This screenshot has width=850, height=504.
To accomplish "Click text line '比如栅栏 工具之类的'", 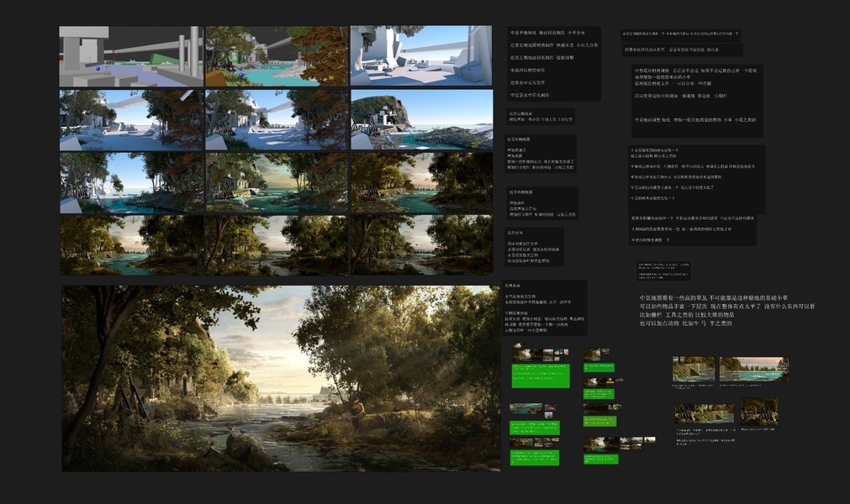I will (666, 314).
